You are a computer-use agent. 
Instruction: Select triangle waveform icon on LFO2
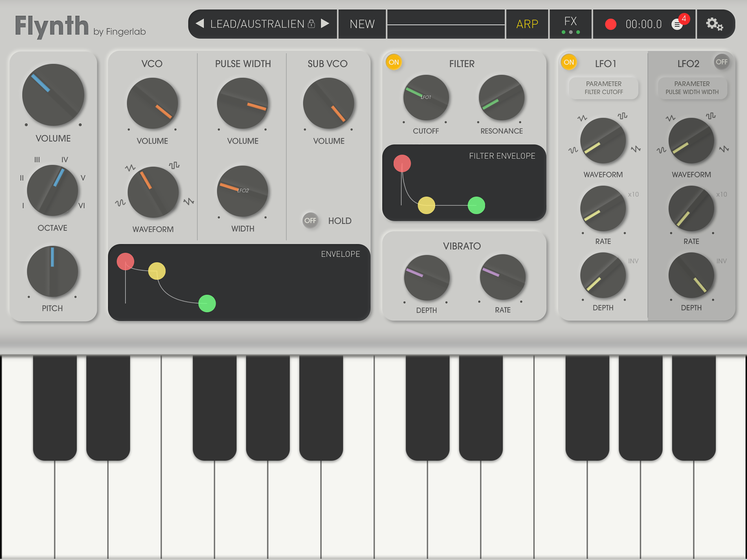[x=670, y=118]
